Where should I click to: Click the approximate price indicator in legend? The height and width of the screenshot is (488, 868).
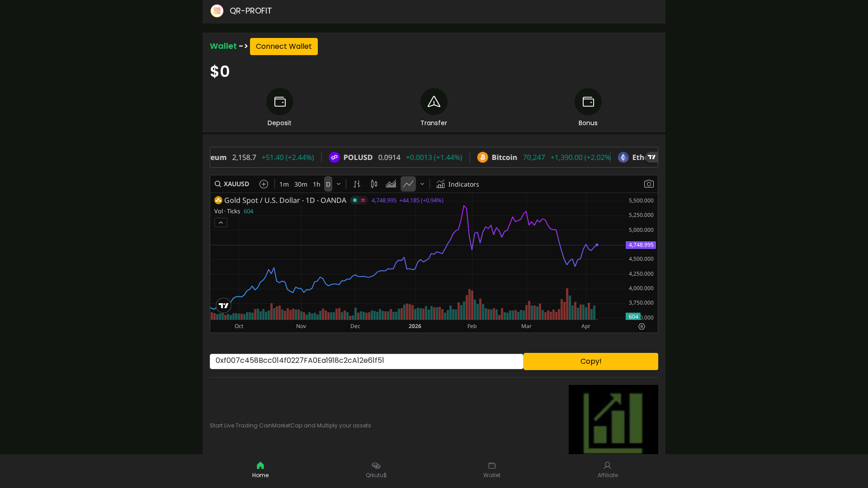click(363, 200)
